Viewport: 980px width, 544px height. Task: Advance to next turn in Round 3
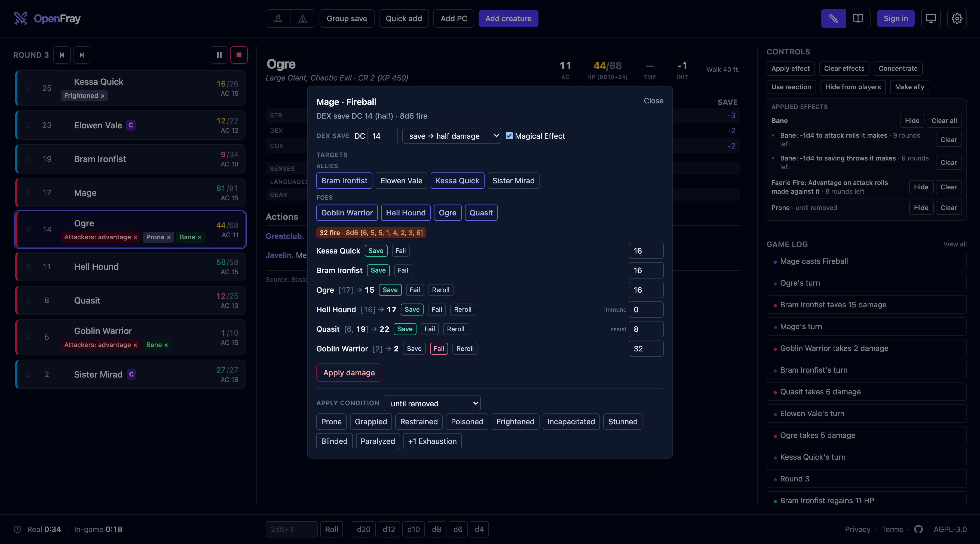pyautogui.click(x=81, y=55)
